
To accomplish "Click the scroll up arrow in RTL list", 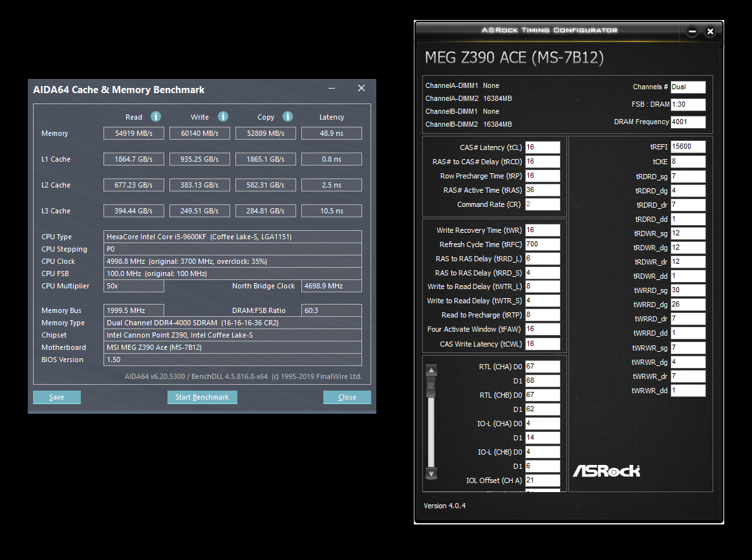I will pos(431,370).
